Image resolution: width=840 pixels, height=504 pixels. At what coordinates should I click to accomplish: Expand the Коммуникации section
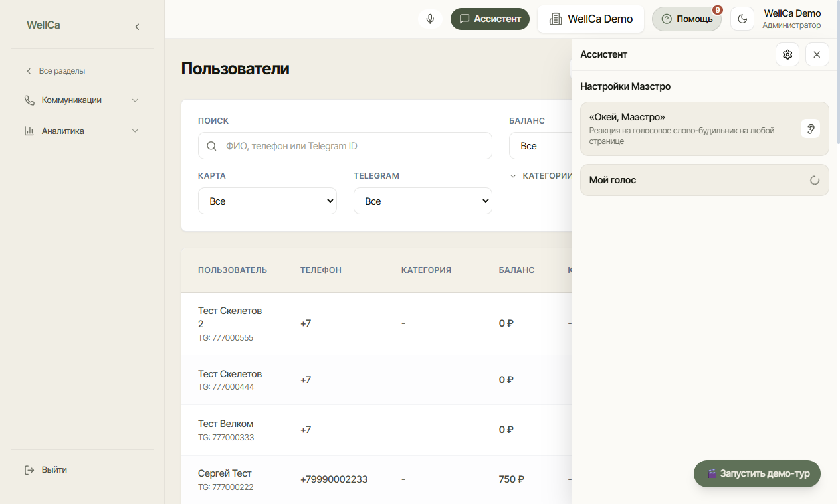(82, 100)
